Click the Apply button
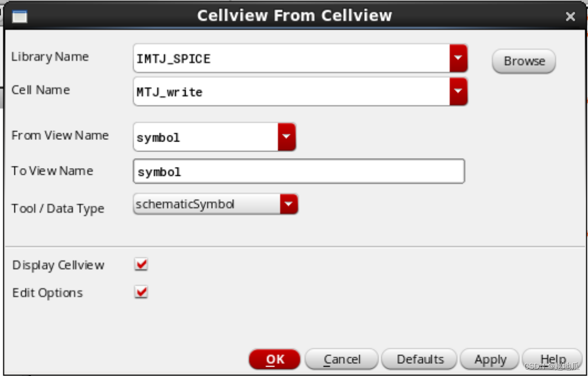The height and width of the screenshot is (376, 588). click(x=490, y=359)
